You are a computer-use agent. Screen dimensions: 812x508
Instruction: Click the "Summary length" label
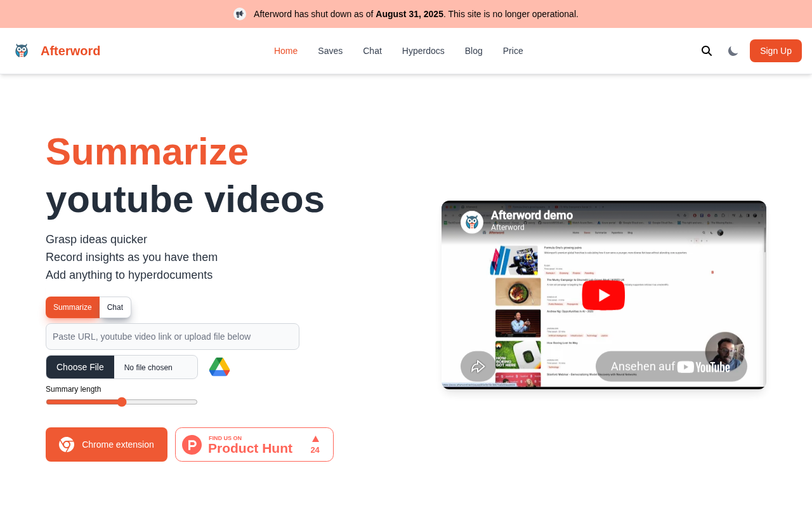74,389
